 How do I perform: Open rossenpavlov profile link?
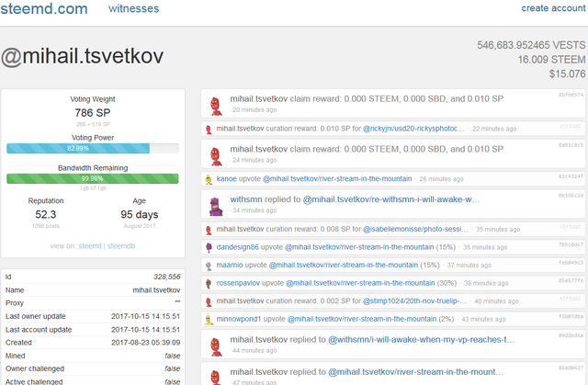tap(238, 283)
